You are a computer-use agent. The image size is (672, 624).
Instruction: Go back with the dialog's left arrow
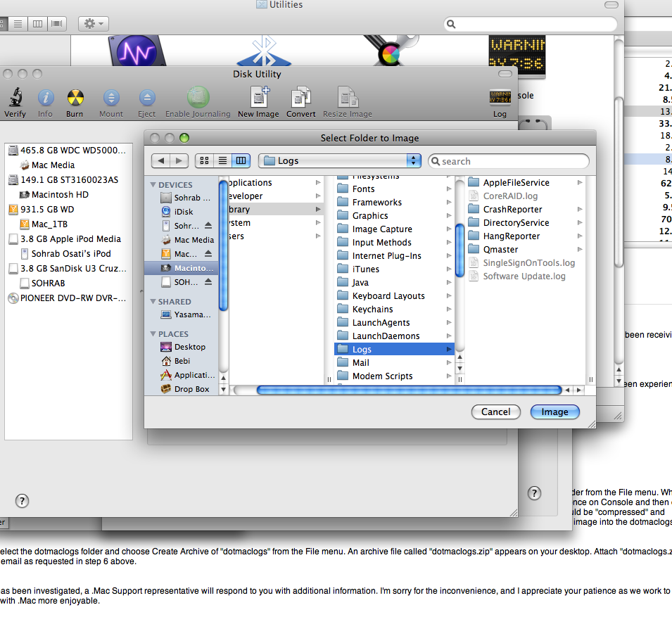[161, 160]
